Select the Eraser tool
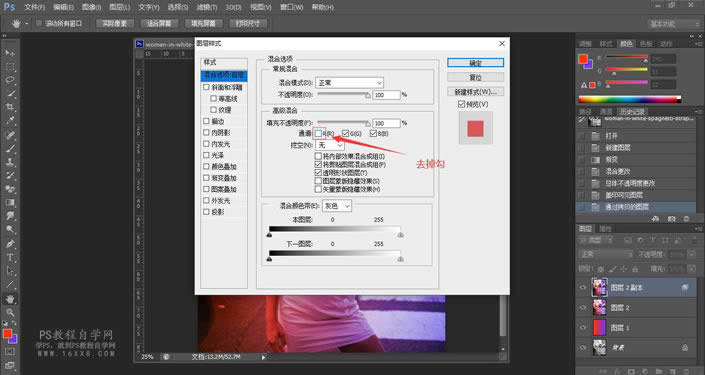The height and width of the screenshot is (375, 705). pyautogui.click(x=10, y=189)
